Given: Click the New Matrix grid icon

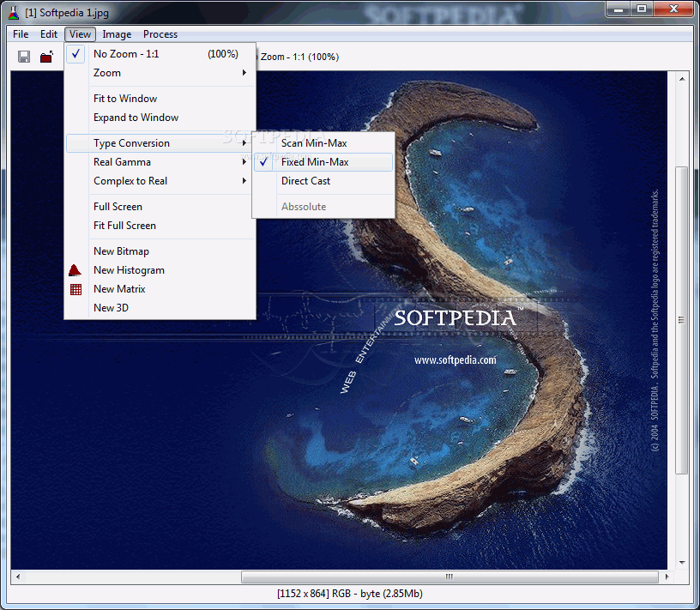Looking at the screenshot, I should click(75, 289).
